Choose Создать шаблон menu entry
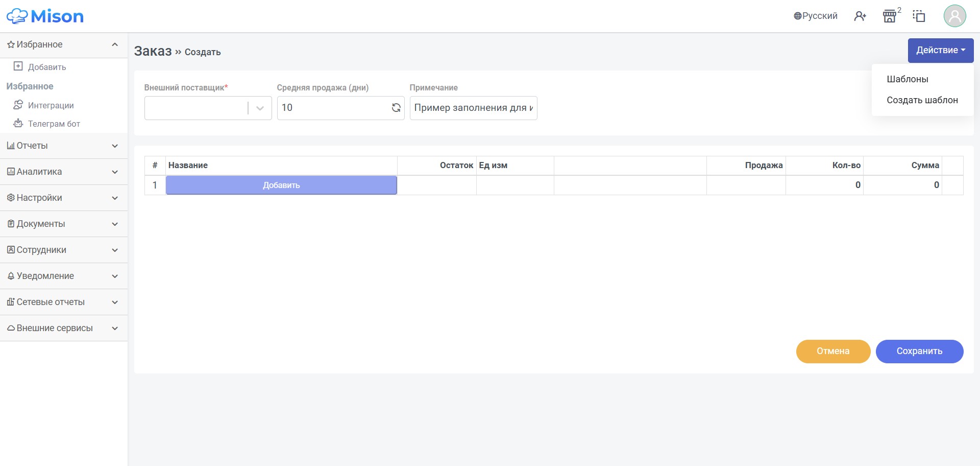The image size is (980, 466). [922, 100]
